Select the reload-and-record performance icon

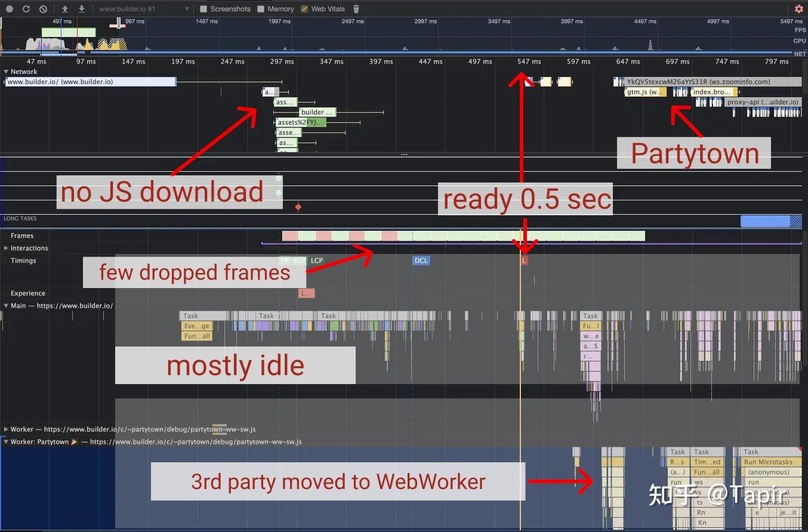[x=25, y=9]
